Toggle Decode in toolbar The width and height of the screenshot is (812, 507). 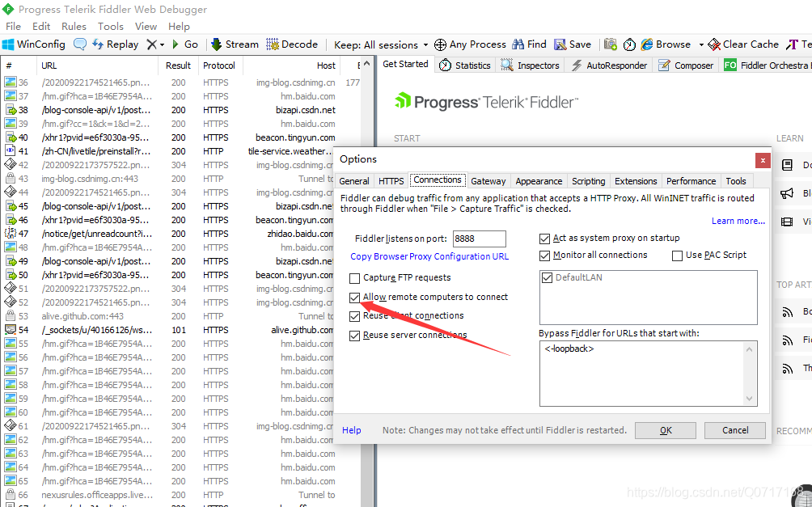coord(292,44)
